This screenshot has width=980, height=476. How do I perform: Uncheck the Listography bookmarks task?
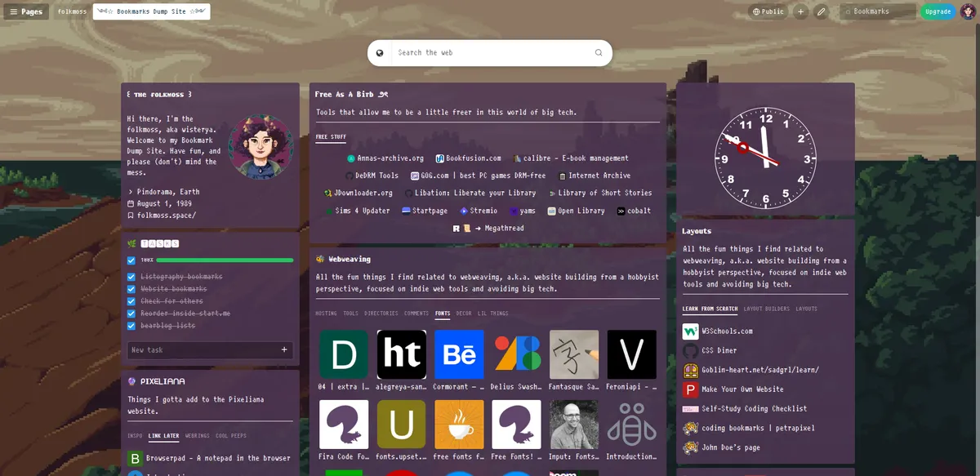point(131,277)
